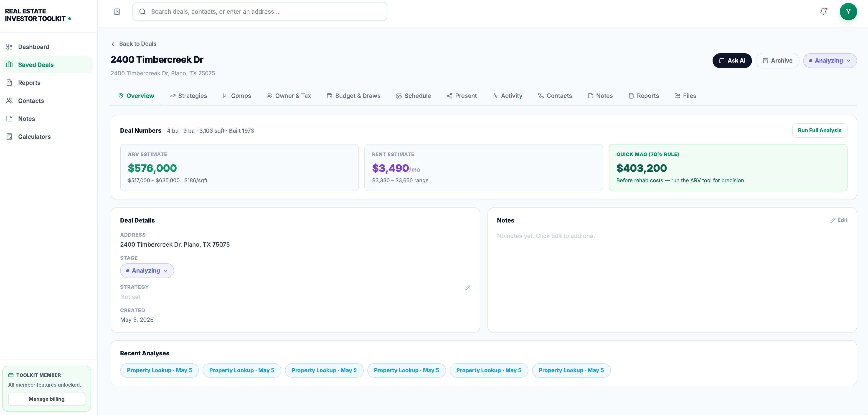Open user avatar Y menu
The image size is (868, 415).
848,12
